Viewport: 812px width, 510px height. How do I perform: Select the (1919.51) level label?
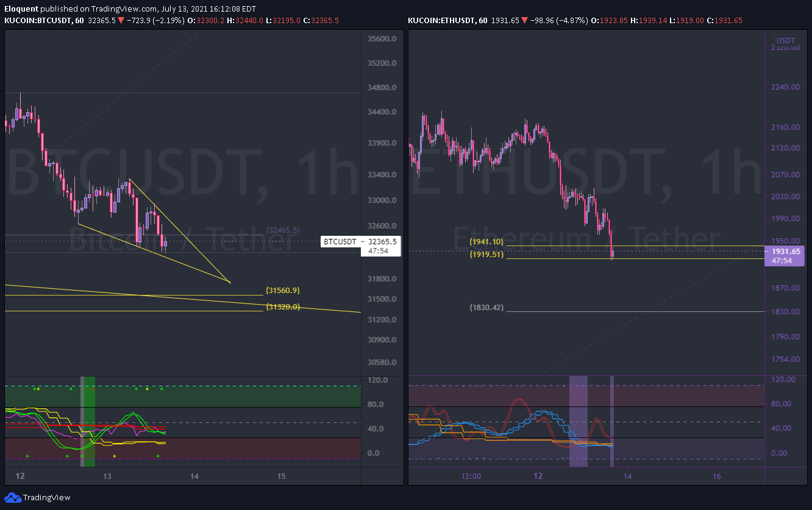coord(486,255)
